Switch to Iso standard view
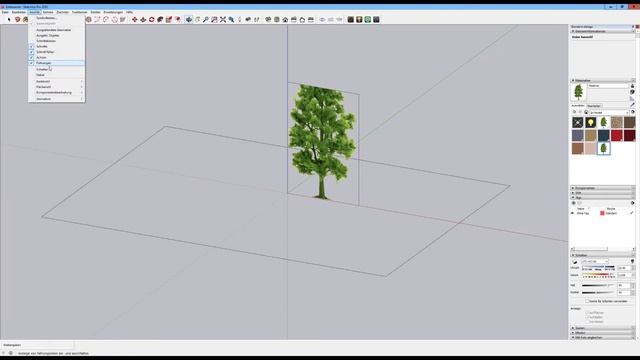Image resolution: width=640 pixels, height=360 pixels. click(x=268, y=19)
